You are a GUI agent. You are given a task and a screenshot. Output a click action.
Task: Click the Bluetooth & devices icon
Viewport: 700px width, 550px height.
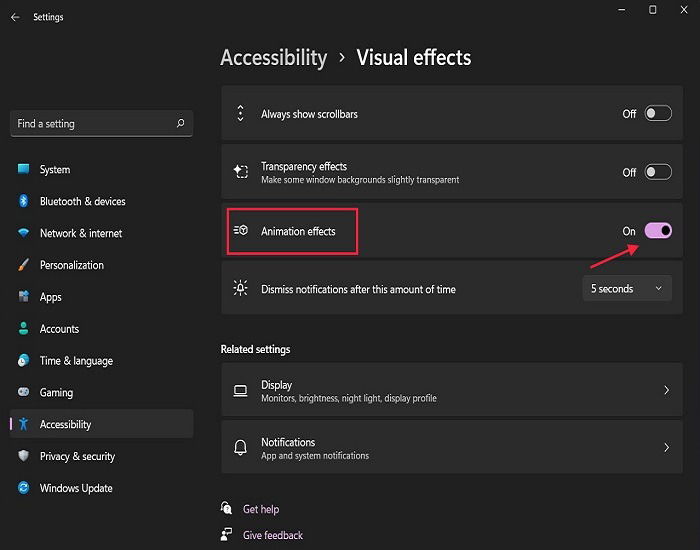24,201
